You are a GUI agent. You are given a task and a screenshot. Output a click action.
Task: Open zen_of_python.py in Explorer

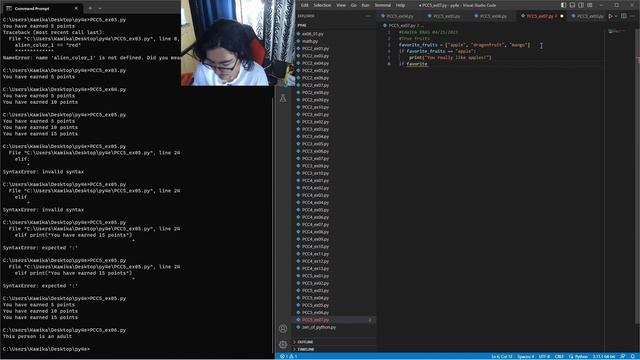pos(319,327)
